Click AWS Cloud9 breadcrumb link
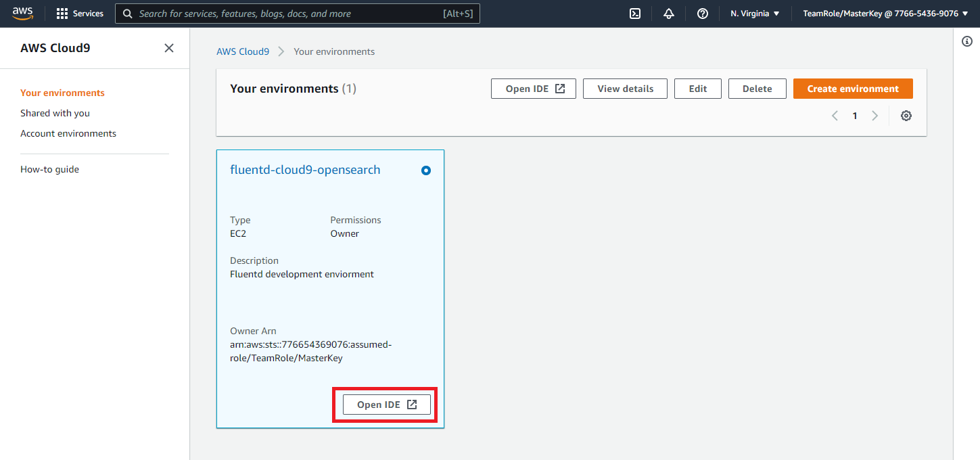The image size is (980, 460). [x=243, y=51]
